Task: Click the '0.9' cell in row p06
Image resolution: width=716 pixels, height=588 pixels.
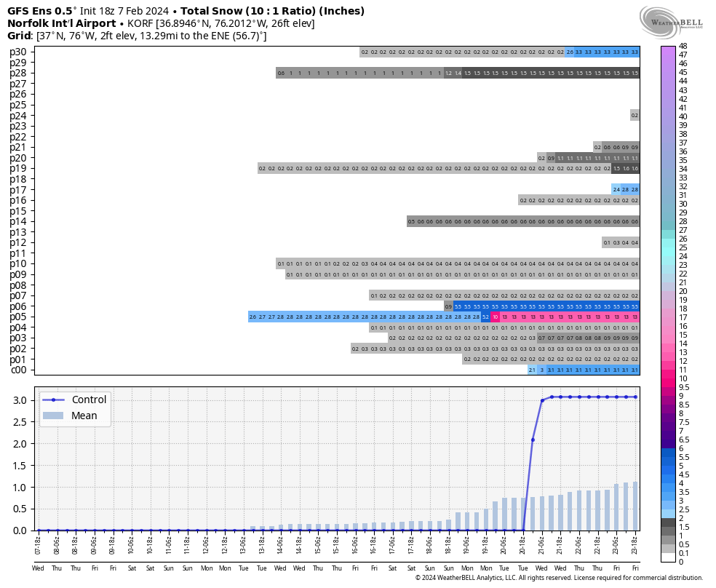Action: click(448, 307)
